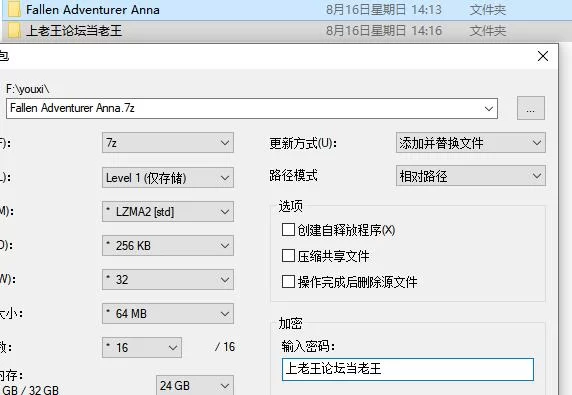Viewport: 572px width, 395px height.
Task: Open the 7z archive format dropdown
Action: [168, 143]
